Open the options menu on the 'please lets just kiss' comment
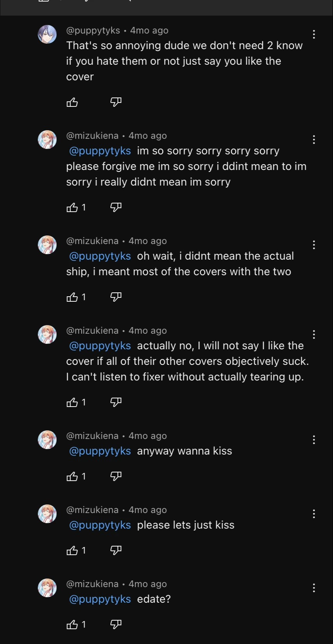The image size is (333, 644). [314, 514]
